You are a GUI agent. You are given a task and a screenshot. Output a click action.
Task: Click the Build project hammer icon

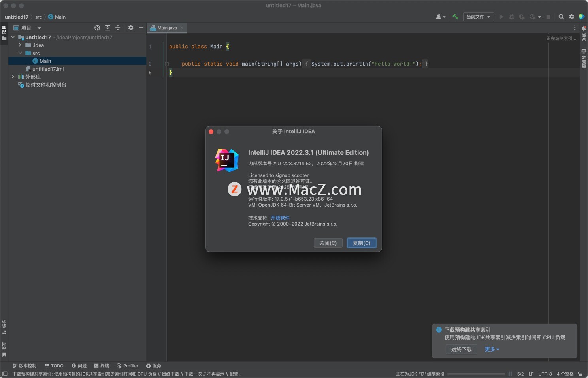tap(455, 17)
